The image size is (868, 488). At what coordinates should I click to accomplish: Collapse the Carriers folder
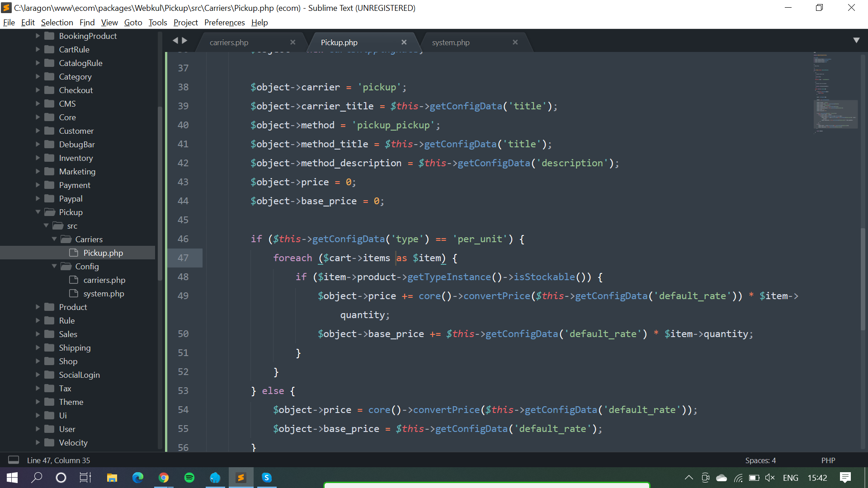click(54, 239)
